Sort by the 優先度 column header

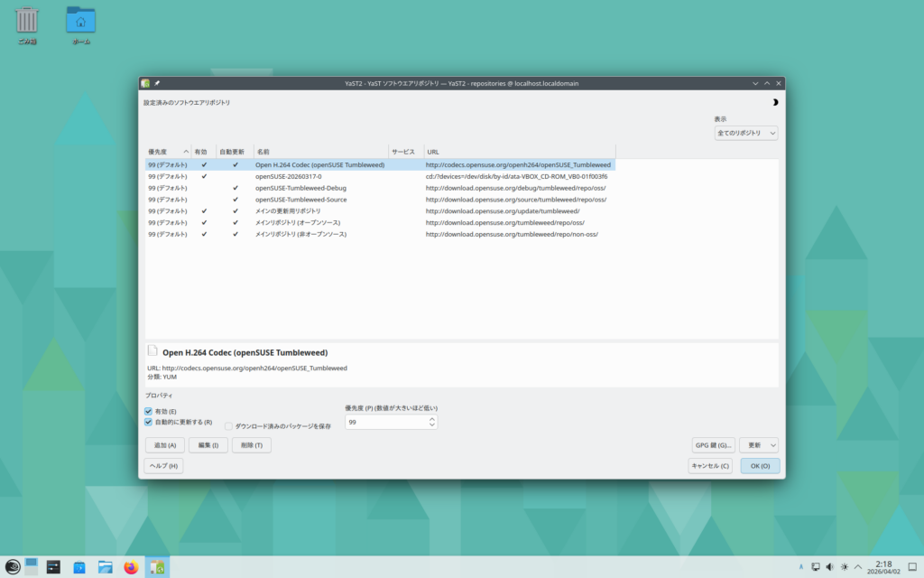click(x=168, y=152)
